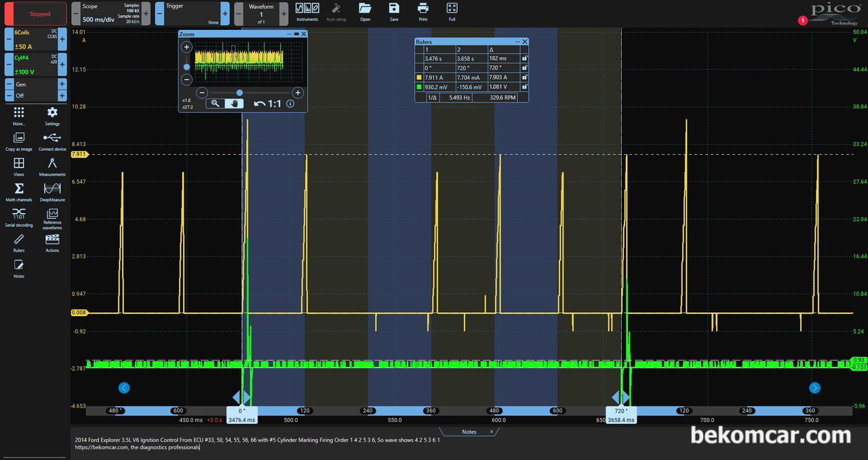Decrease Scope timebase with minus
This screenshot has height=460, width=868.
pyautogui.click(x=76, y=14)
